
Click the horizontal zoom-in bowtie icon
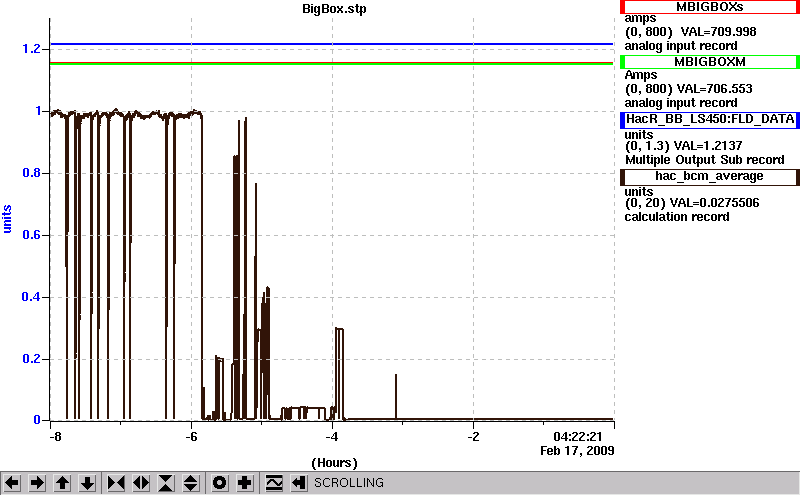[116, 483]
